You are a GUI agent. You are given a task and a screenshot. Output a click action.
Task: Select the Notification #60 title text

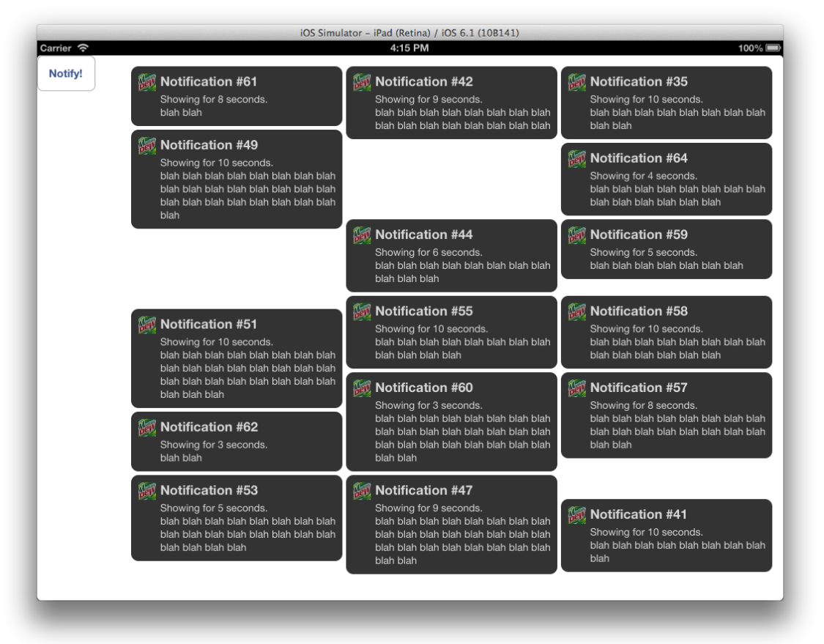click(x=423, y=388)
